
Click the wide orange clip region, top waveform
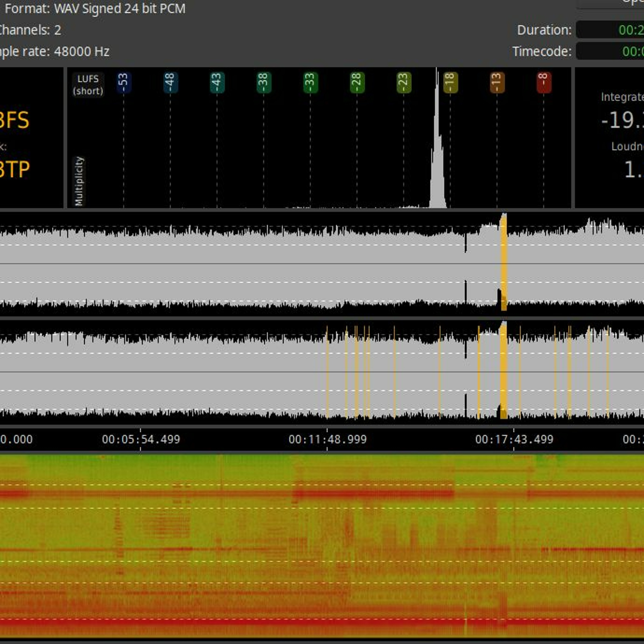pos(504,263)
